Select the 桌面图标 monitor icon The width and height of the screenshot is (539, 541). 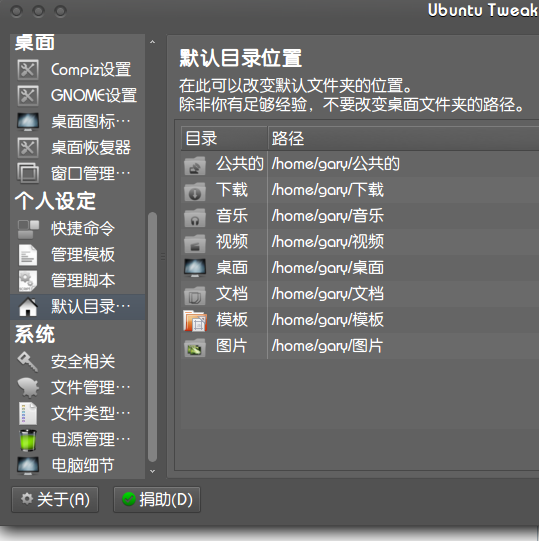coord(28,122)
